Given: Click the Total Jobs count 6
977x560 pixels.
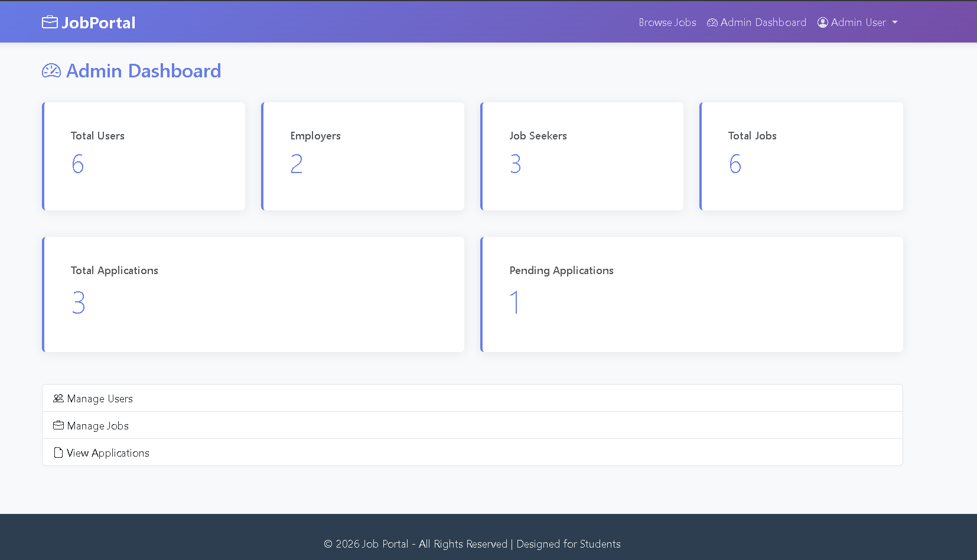Looking at the screenshot, I should 735,164.
